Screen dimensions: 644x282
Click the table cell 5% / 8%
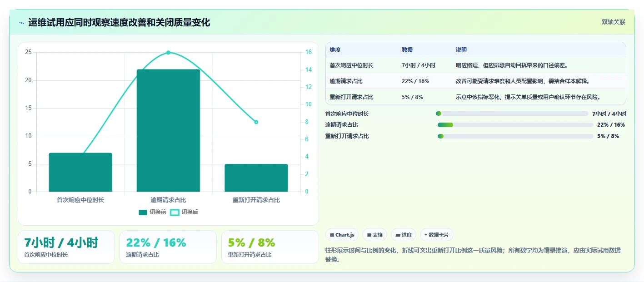(413, 97)
